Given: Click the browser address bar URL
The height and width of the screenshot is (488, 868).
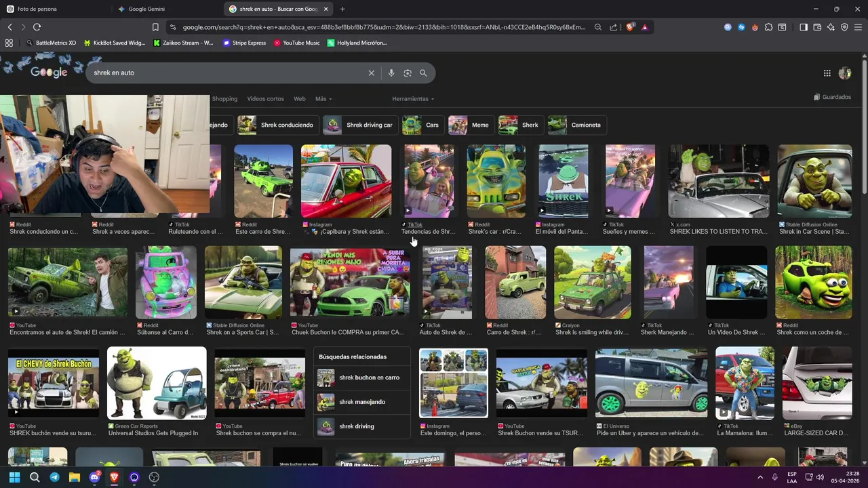Looking at the screenshot, I should click(x=384, y=27).
